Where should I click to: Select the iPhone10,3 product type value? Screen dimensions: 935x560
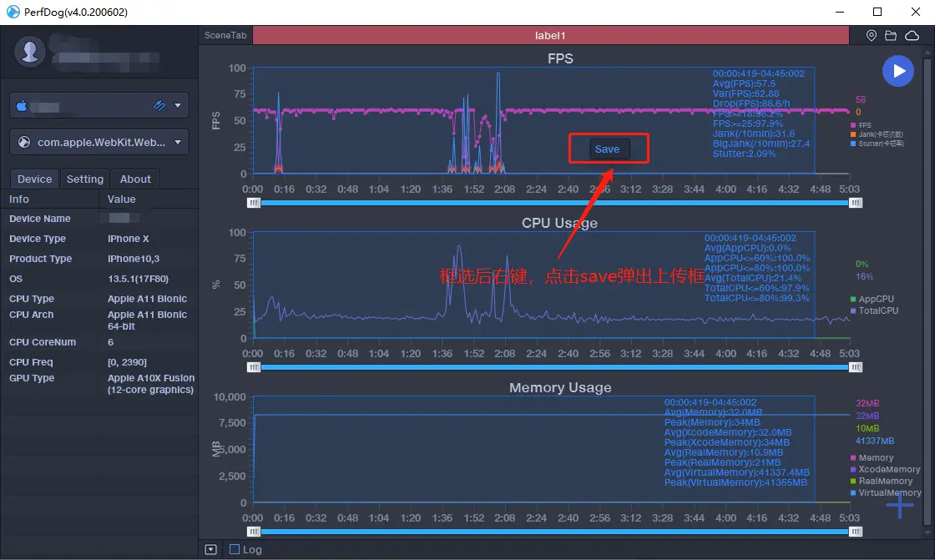pos(134,259)
